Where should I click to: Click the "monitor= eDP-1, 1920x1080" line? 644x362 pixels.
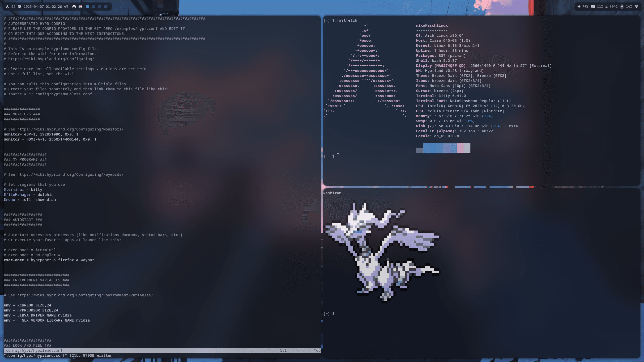click(41, 134)
